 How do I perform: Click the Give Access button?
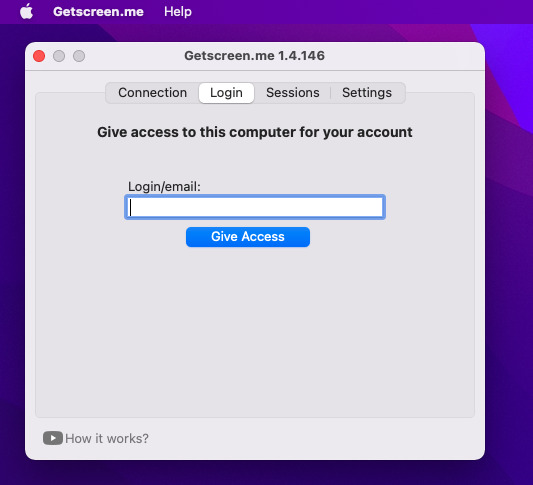click(248, 237)
